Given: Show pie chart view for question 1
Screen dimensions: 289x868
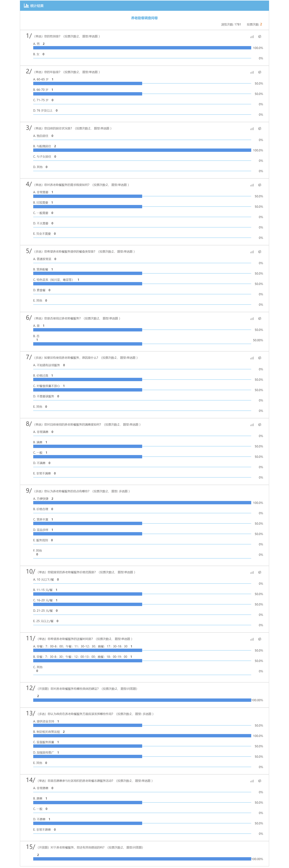Looking at the screenshot, I should coord(260,36).
